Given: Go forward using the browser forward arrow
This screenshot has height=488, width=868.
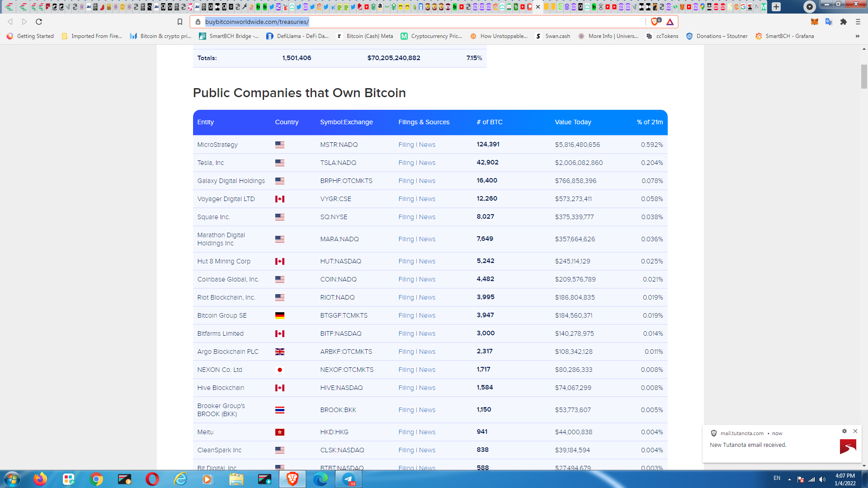Looking at the screenshot, I should pos(24,22).
